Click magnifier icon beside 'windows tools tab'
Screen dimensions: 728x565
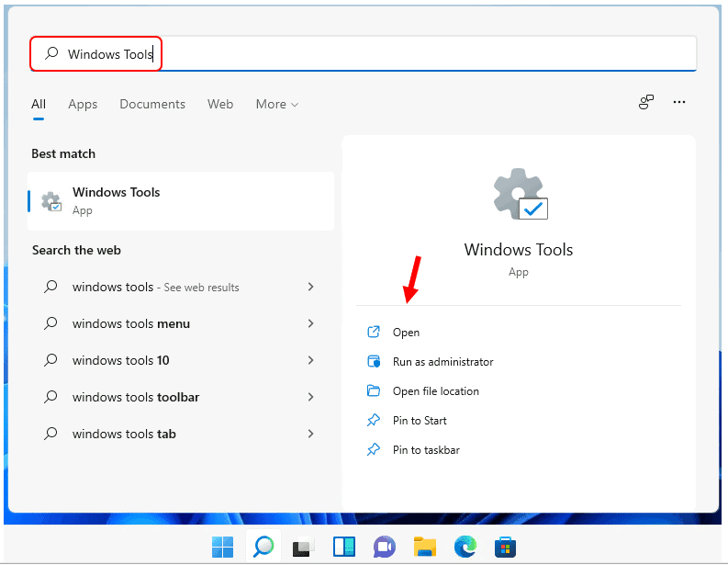click(x=50, y=433)
